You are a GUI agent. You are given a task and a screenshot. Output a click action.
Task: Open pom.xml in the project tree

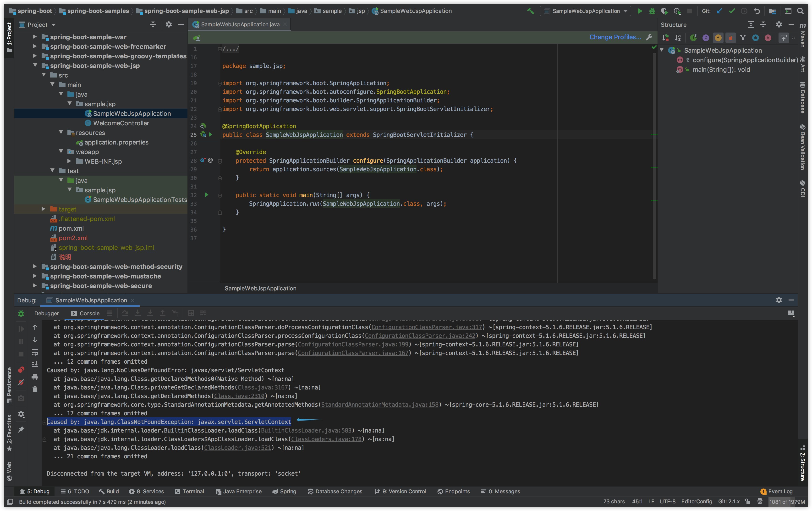click(71, 228)
